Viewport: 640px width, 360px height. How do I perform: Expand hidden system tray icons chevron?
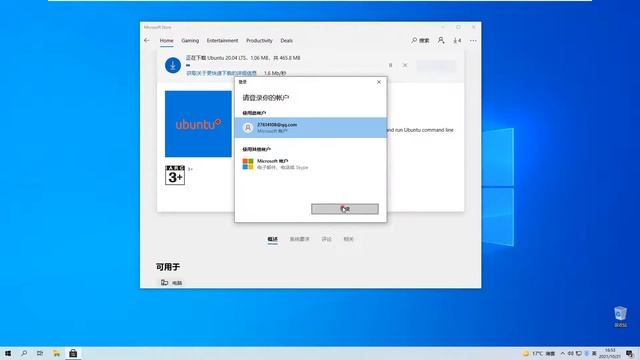tap(562, 353)
